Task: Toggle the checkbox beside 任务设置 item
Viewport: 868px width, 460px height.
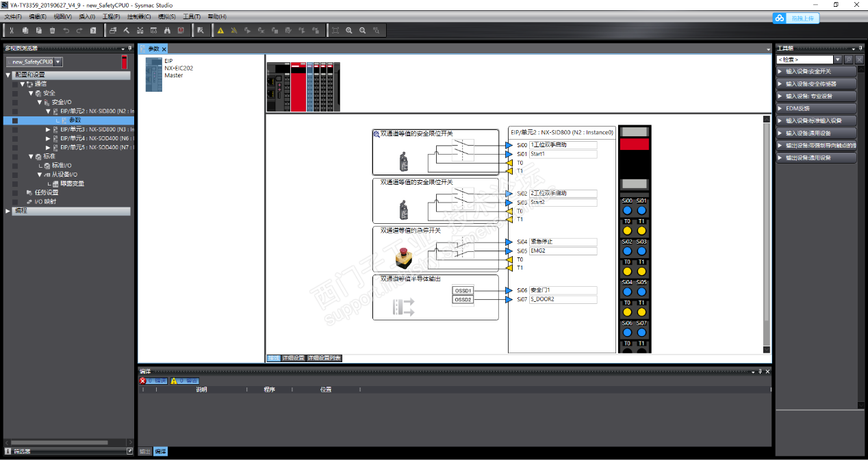Action: (x=14, y=192)
